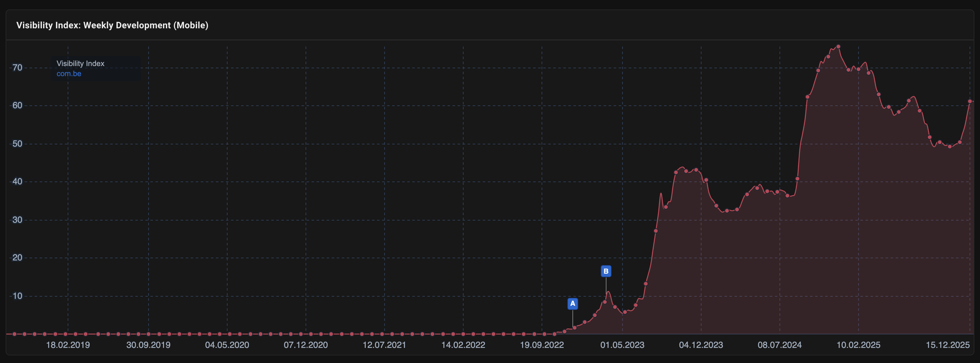Click the chart title Weekly Development (Mobile)
The image size is (980, 363).
point(112,25)
